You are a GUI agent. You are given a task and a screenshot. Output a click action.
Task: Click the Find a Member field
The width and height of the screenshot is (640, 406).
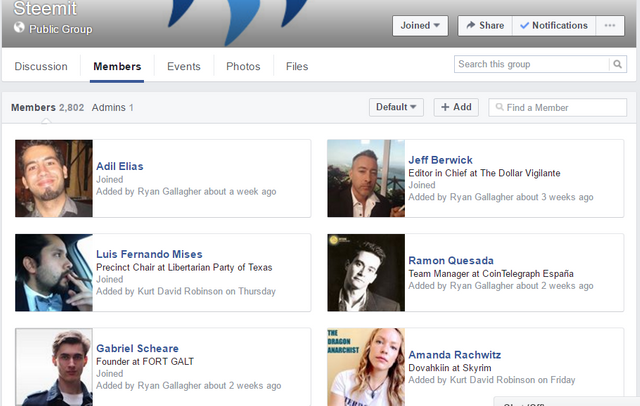(x=558, y=107)
